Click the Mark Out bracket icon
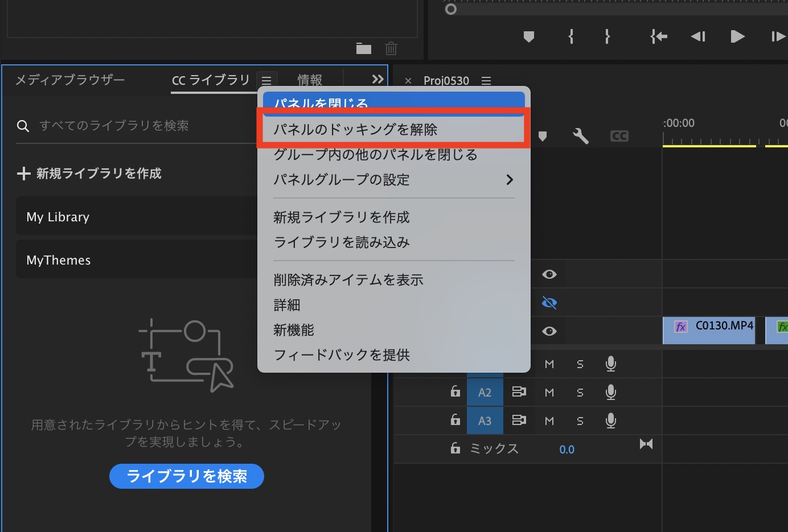 [607, 37]
